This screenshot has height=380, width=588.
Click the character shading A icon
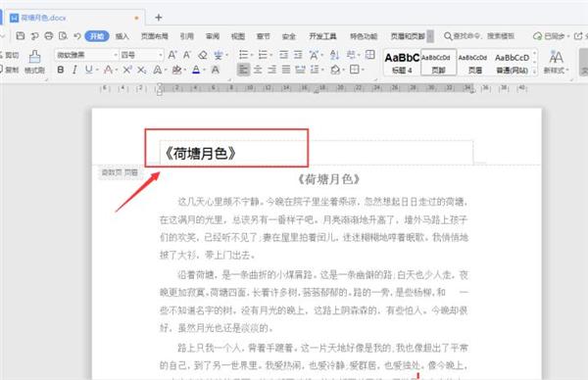tap(216, 70)
